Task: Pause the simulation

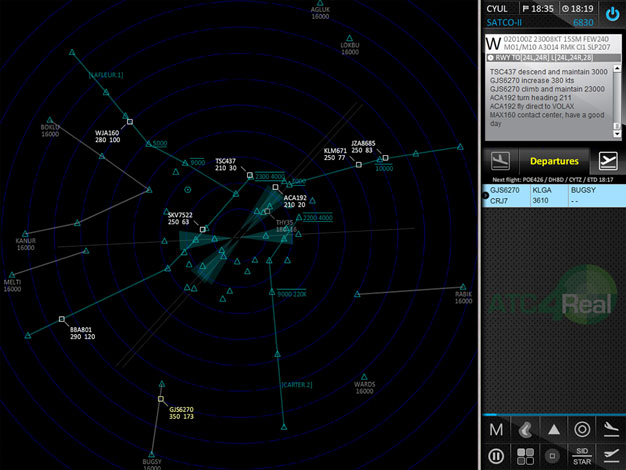Action: (x=496, y=457)
